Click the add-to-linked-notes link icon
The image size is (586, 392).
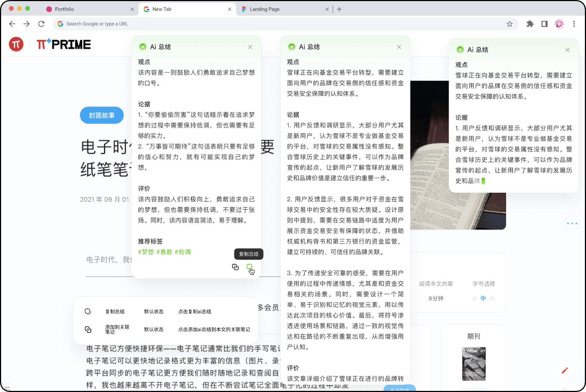coord(235,267)
